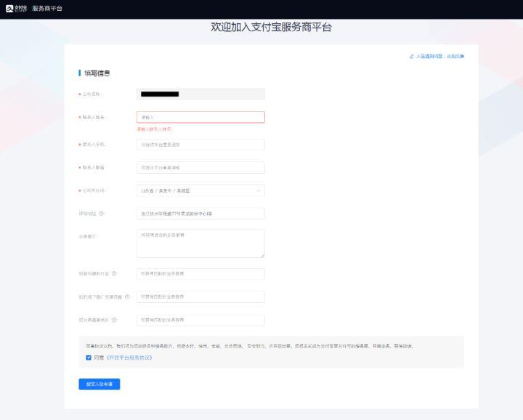The image size is (523, 420).
Task: Focus the 联系人邮箱 contact email input
Action: pos(200,167)
